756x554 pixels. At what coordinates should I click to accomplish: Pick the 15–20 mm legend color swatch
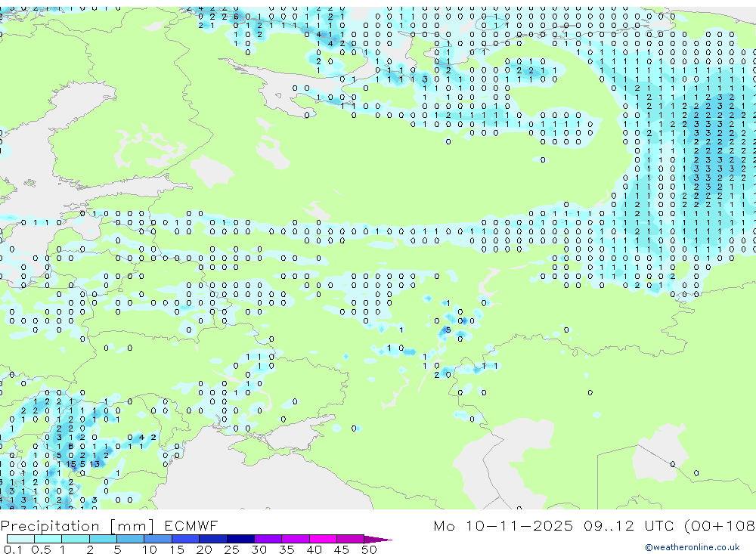tap(186, 539)
